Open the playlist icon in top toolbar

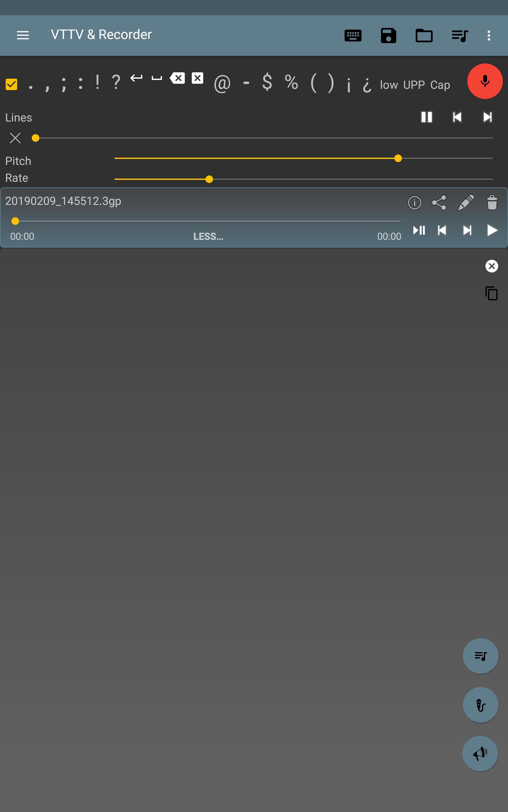460,35
